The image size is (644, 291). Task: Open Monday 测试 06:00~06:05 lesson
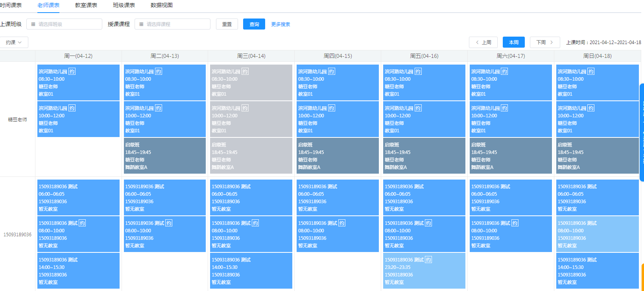pyautogui.click(x=78, y=197)
